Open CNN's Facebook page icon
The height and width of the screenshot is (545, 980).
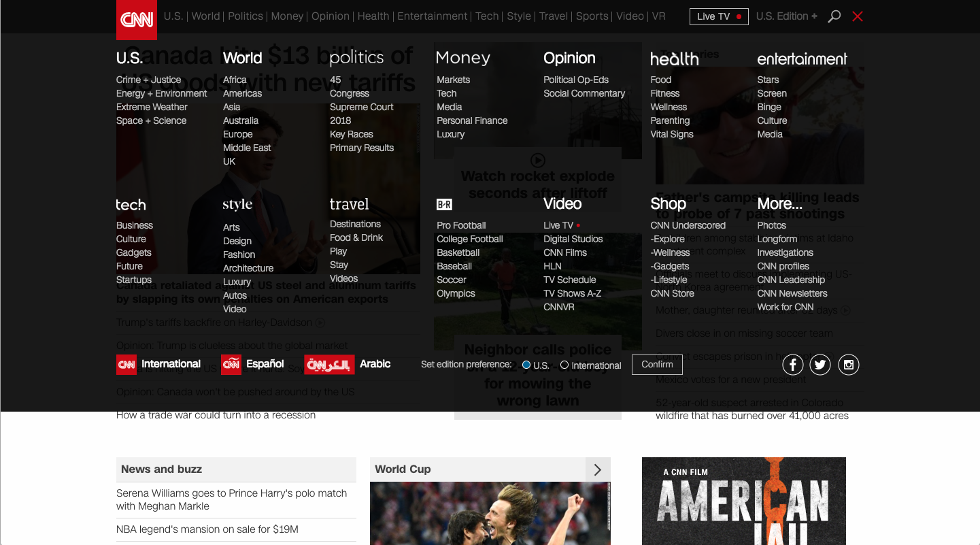pyautogui.click(x=793, y=365)
